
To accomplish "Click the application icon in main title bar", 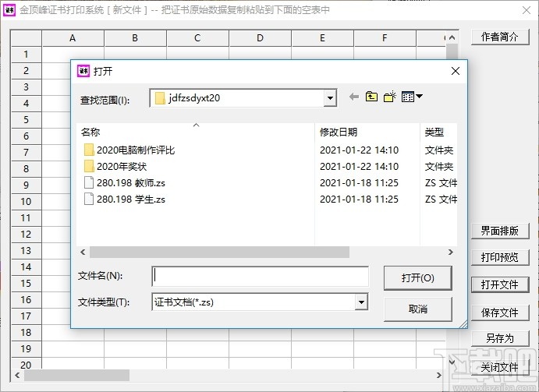I will tap(9, 10).
